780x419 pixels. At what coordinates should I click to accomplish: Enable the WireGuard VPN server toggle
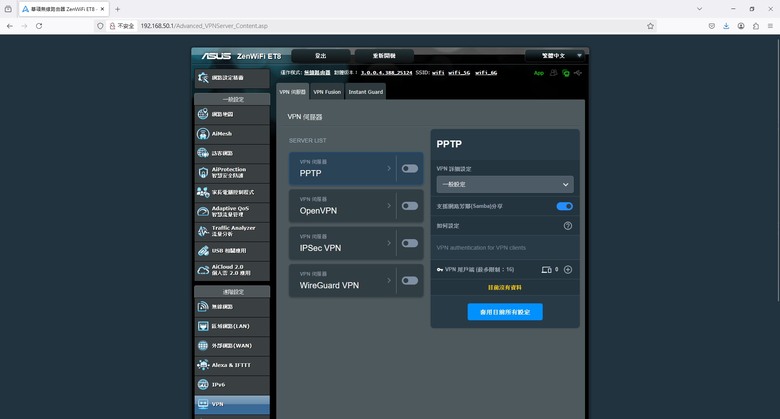[410, 281]
